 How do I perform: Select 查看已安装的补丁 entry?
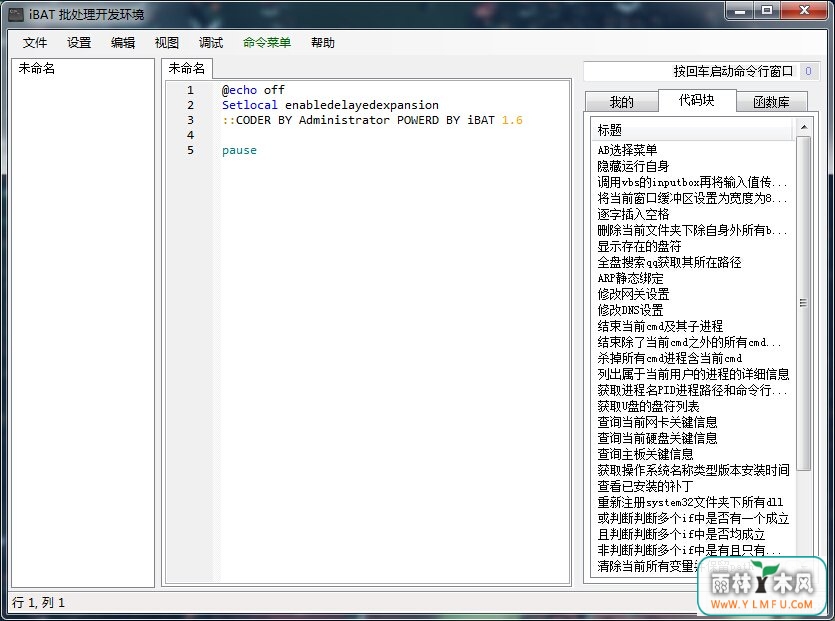tap(645, 486)
